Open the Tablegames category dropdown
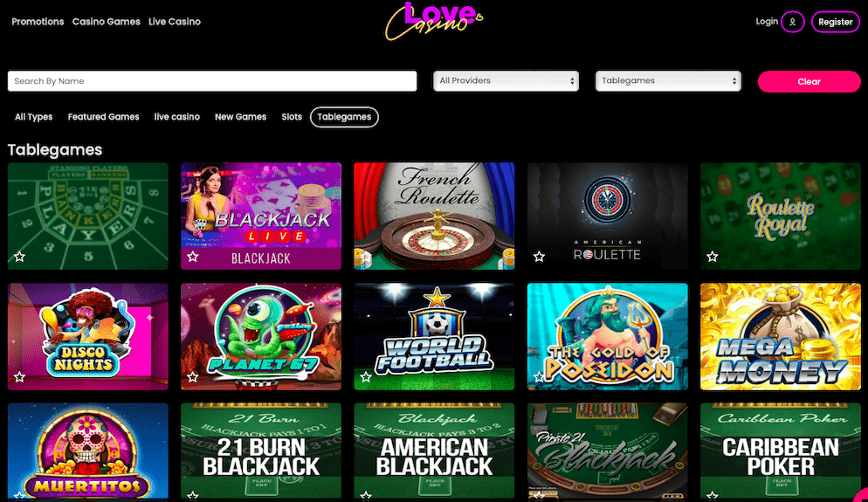 click(668, 81)
